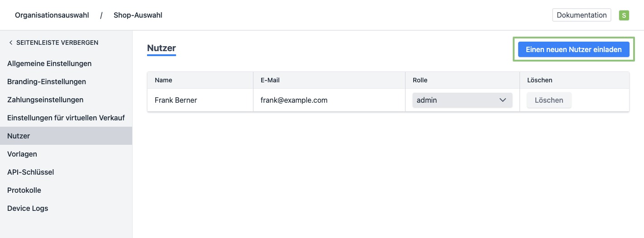Show Device Logs page
This screenshot has height=238, width=644.
pos(28,208)
